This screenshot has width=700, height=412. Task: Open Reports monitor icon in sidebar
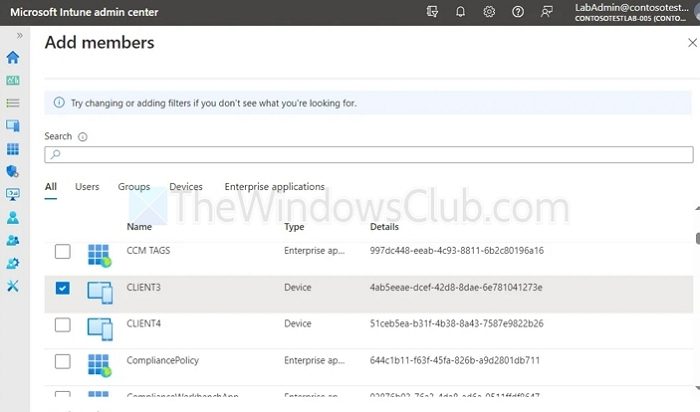tap(13, 194)
